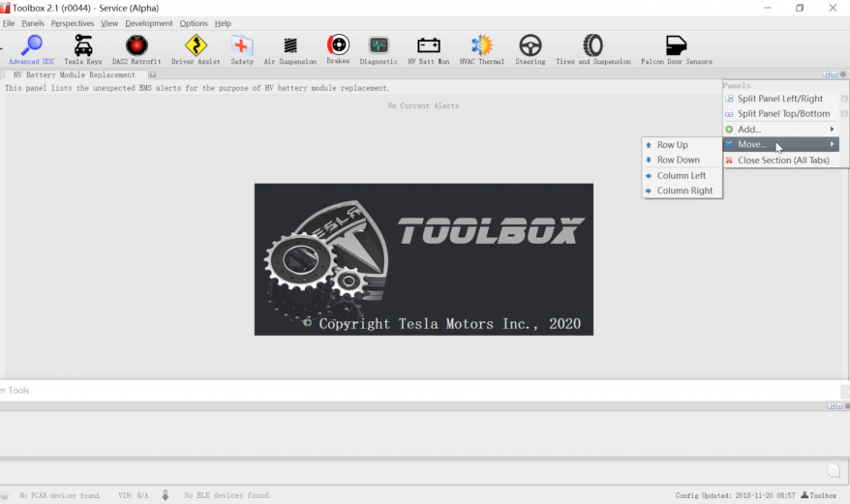850x504 pixels.
Task: Click the panel description text about BMS alerts
Action: coord(197,88)
